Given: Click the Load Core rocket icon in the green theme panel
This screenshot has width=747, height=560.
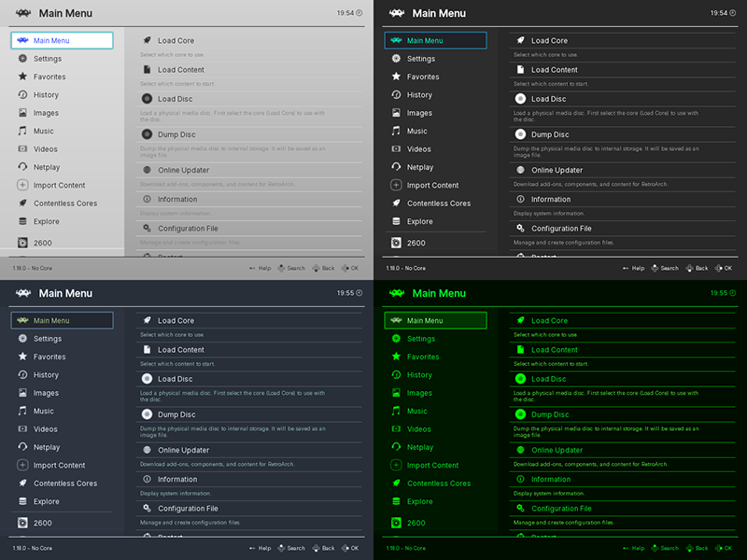Looking at the screenshot, I should pos(521,320).
